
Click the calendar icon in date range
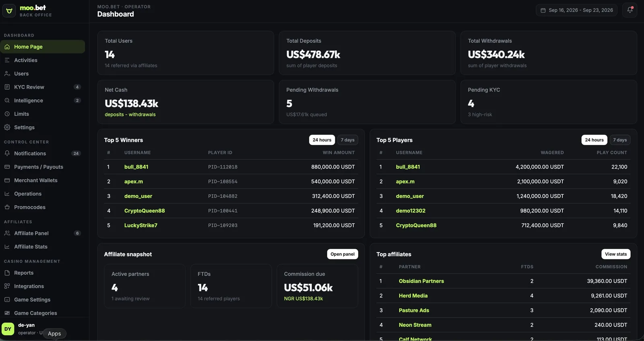(543, 10)
